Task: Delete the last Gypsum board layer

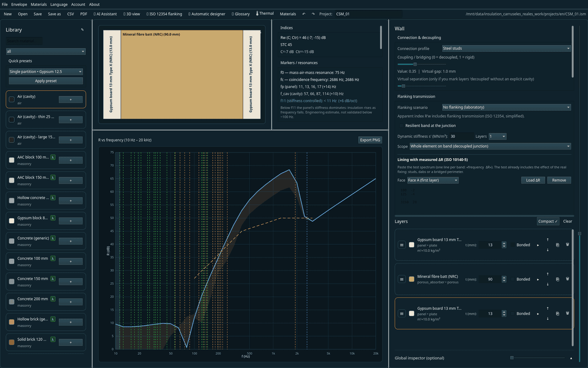Action: [x=567, y=314]
